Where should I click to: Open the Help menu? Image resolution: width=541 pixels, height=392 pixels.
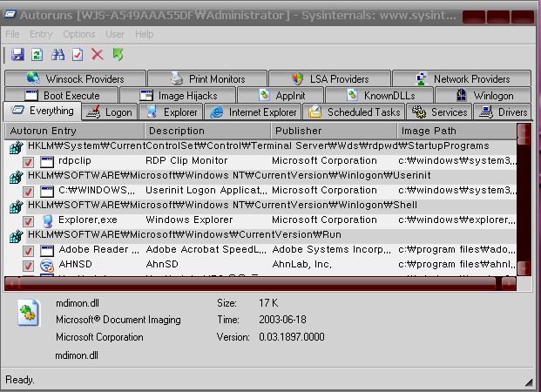point(145,34)
